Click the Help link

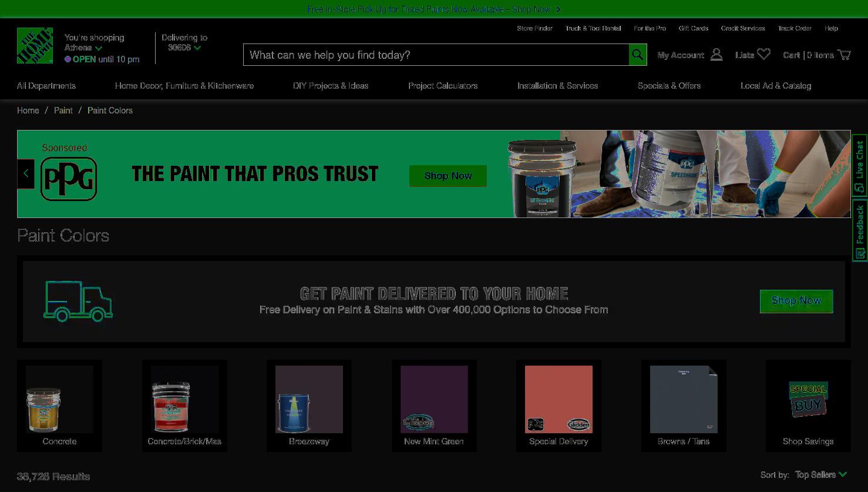pos(831,28)
